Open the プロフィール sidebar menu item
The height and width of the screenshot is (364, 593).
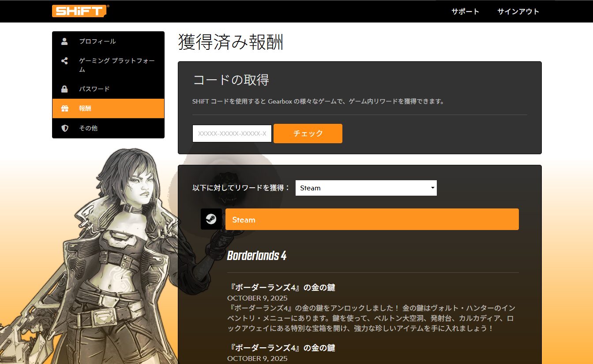point(98,41)
